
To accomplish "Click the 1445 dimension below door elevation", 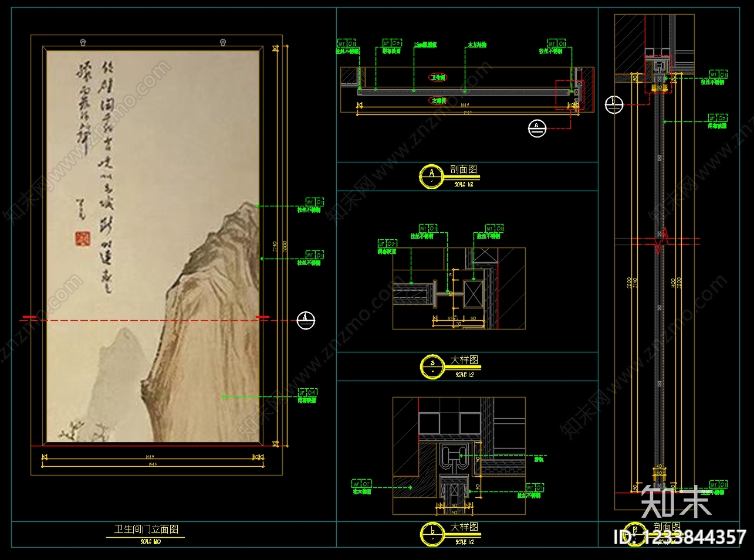I will click(149, 457).
